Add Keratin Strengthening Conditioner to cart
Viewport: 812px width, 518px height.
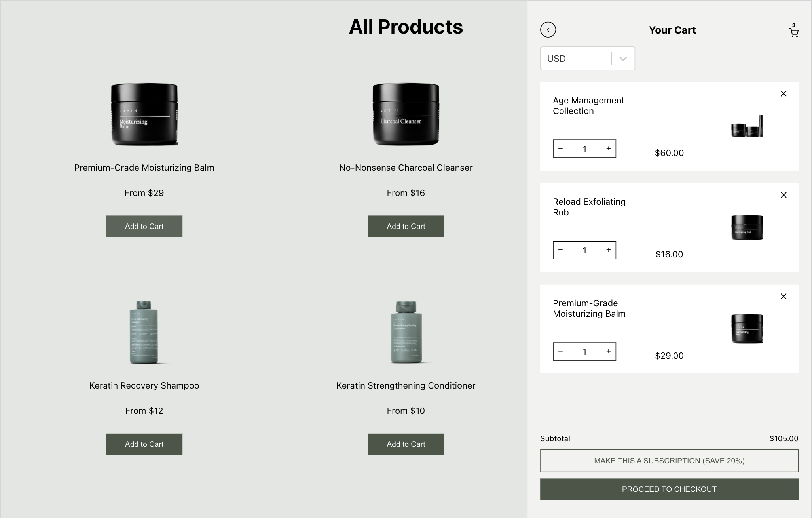pyautogui.click(x=406, y=444)
